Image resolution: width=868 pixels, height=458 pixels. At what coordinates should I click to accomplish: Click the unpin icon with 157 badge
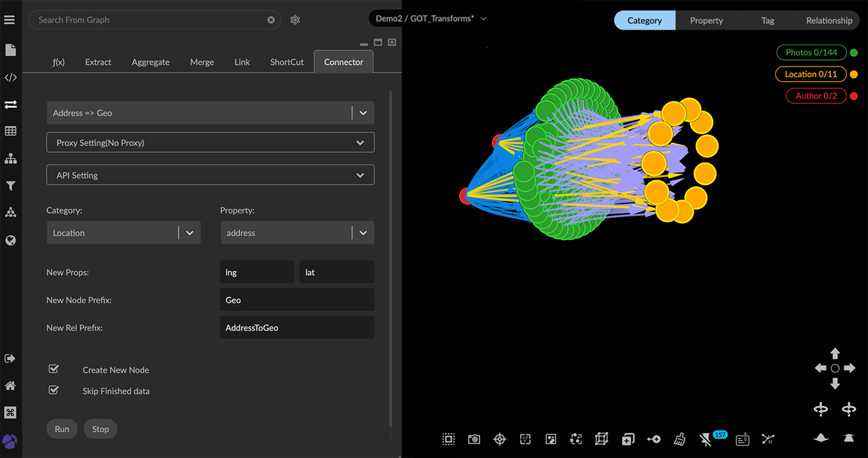706,440
